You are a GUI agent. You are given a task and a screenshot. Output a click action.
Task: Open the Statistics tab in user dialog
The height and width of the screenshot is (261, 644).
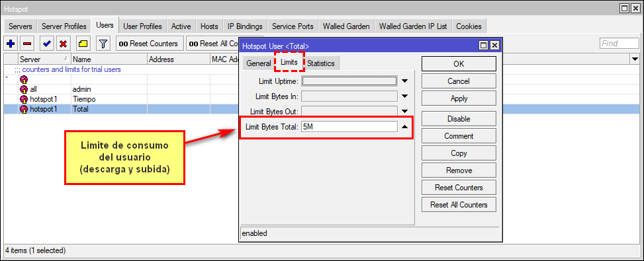pyautogui.click(x=321, y=63)
